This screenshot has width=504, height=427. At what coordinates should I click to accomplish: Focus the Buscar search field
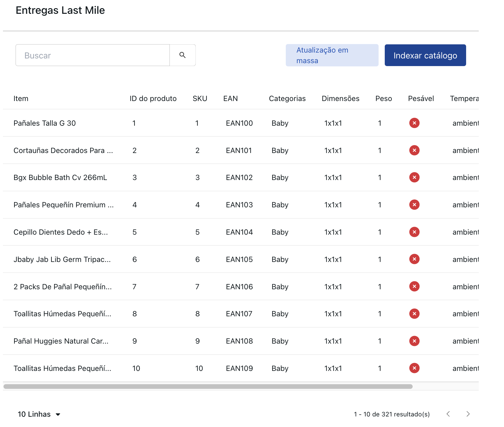click(93, 55)
